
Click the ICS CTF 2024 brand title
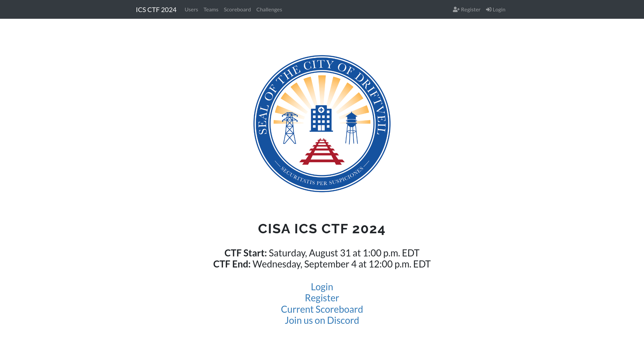click(156, 9)
